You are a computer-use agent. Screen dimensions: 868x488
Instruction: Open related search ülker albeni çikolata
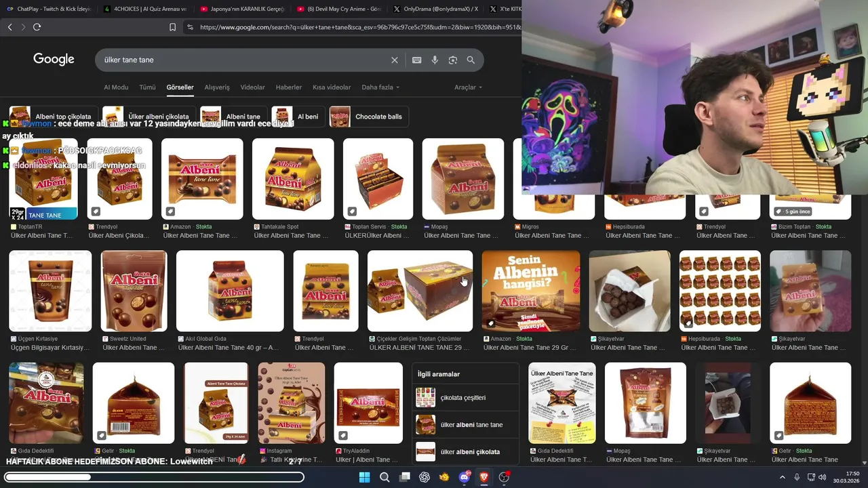tap(465, 452)
